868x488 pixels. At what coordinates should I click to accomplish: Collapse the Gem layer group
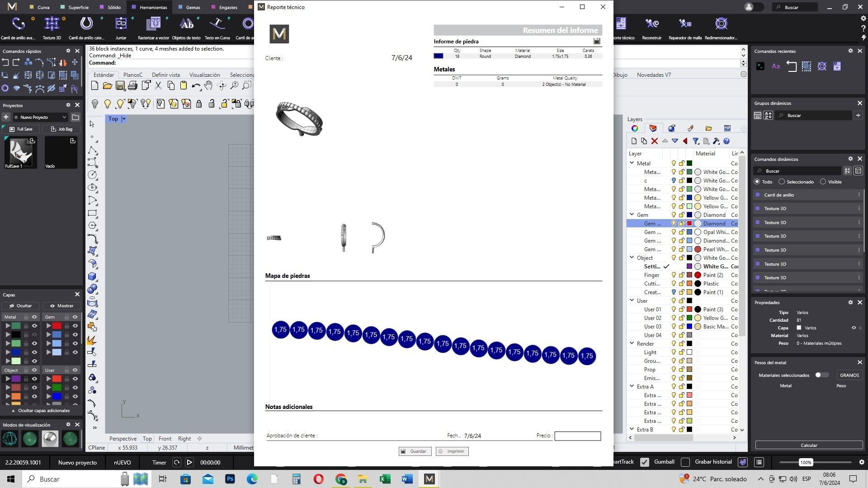[632, 215]
